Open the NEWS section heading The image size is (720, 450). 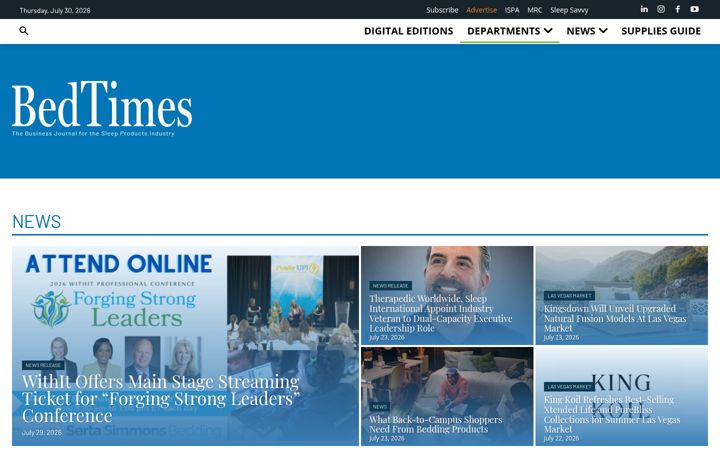pyautogui.click(x=37, y=222)
